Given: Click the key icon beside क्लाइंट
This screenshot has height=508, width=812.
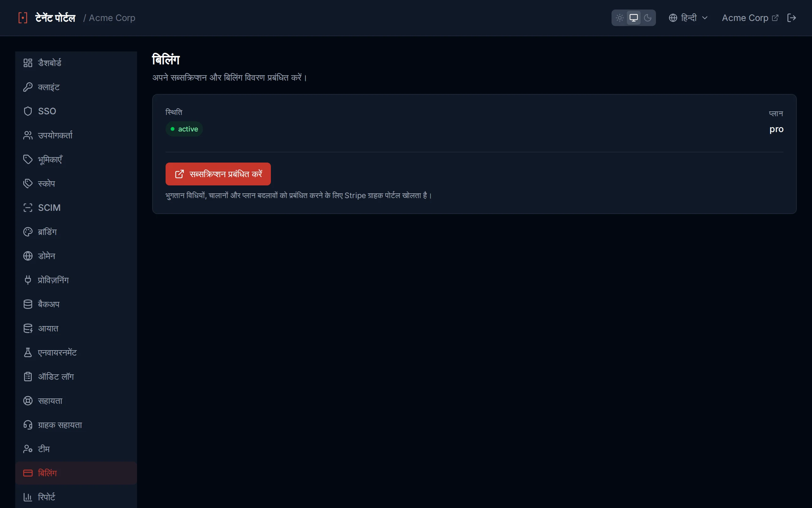Looking at the screenshot, I should point(28,87).
